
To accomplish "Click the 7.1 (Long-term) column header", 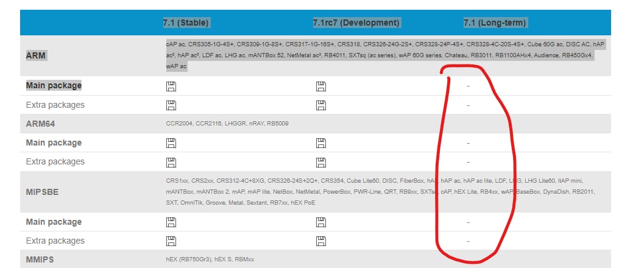I will click(x=495, y=23).
